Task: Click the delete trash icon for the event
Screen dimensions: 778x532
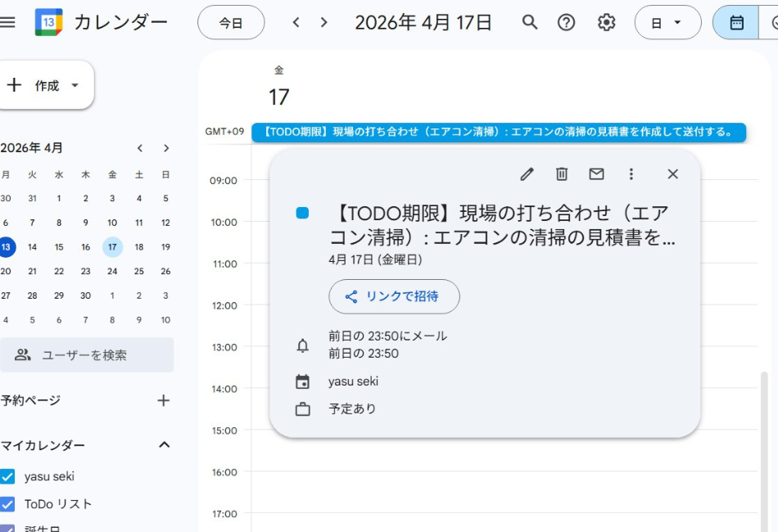Action: pos(561,174)
